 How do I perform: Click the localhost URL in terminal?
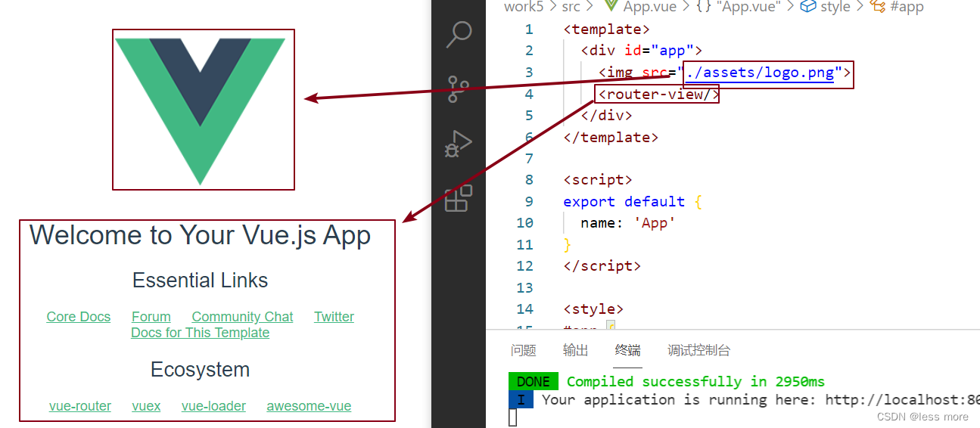(x=902, y=400)
